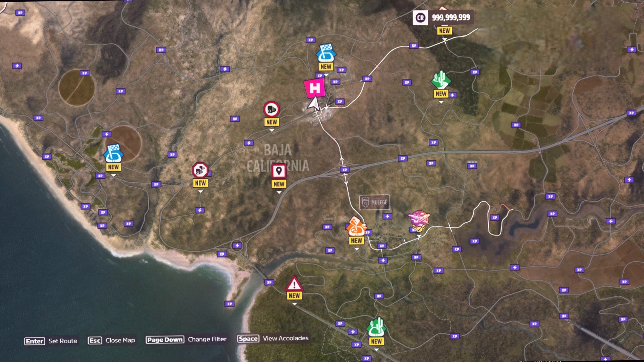Click the orange event icon near Mulegé
Viewport: 644px width, 362px height.
(x=356, y=227)
